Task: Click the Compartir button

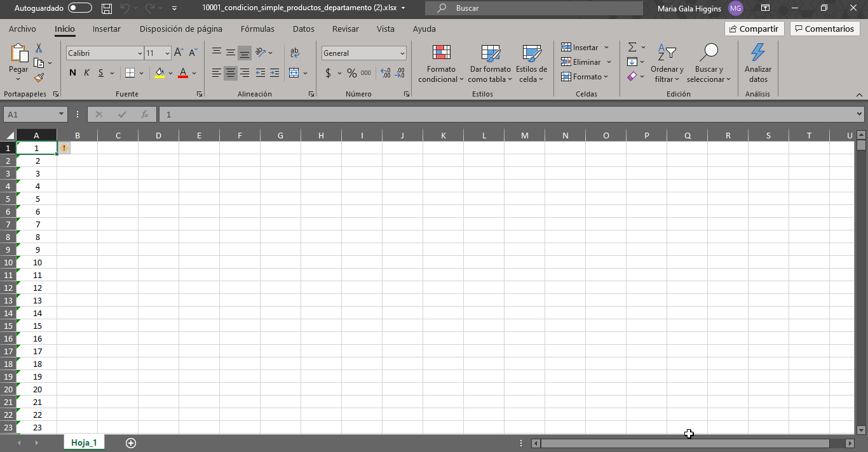Action: point(754,29)
